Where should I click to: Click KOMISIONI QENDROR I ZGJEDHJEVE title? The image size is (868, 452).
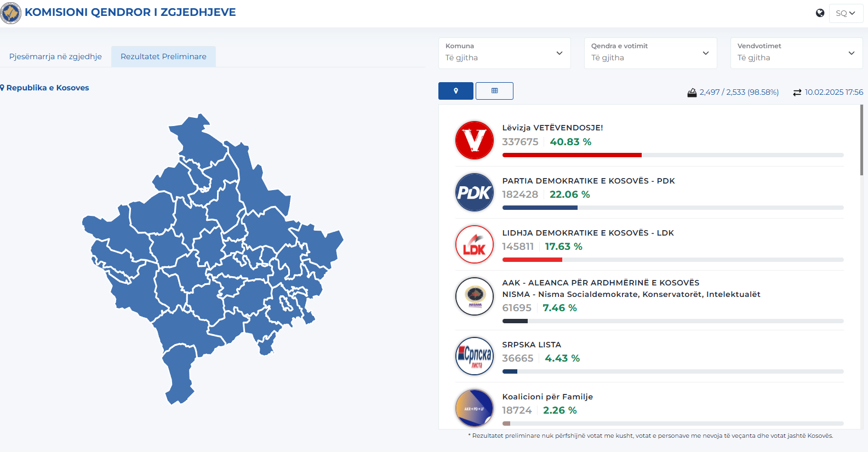pyautogui.click(x=130, y=12)
